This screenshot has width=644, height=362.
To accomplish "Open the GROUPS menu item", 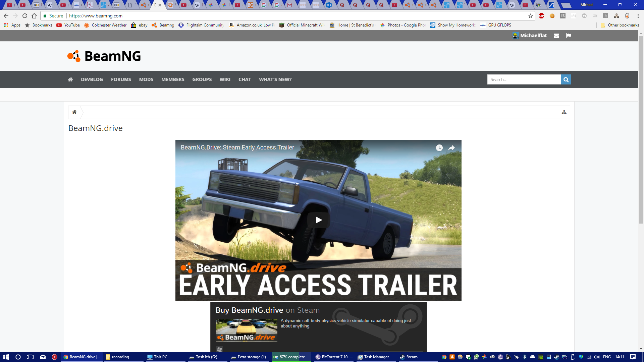I will coord(202,79).
